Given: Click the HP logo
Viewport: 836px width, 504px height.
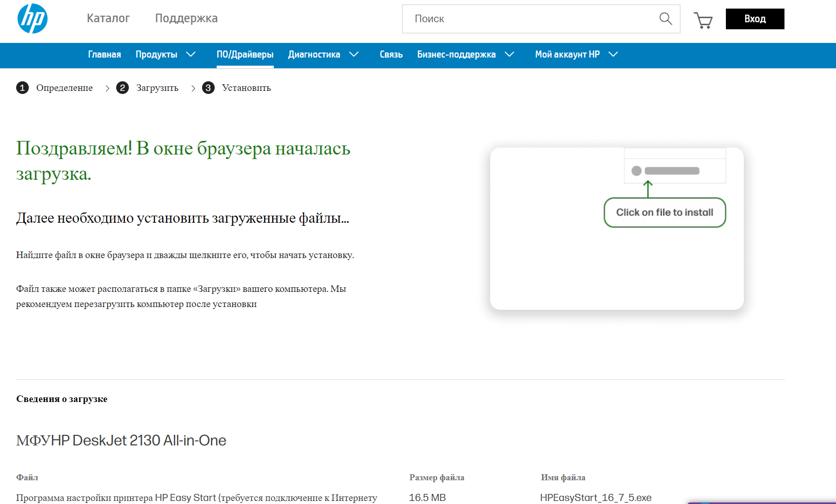Looking at the screenshot, I should (x=32, y=19).
